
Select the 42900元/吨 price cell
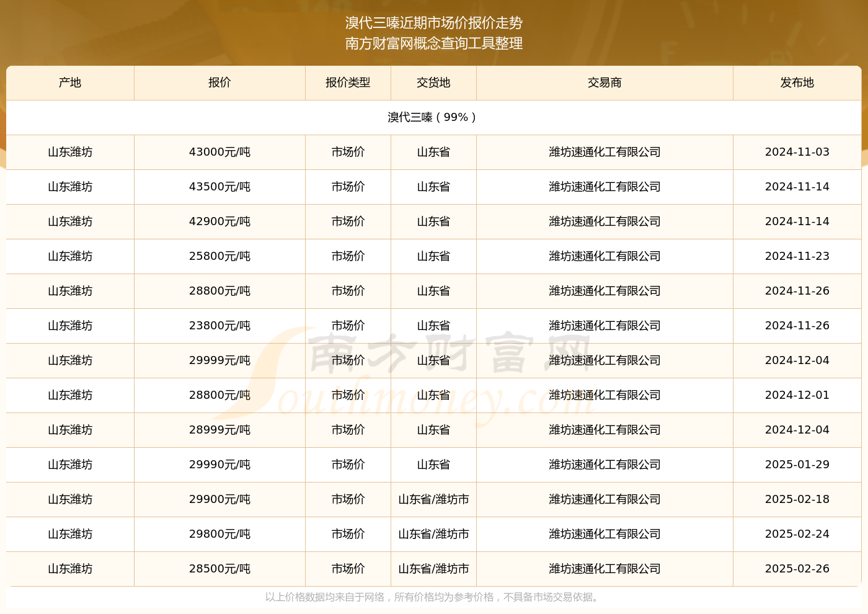pyautogui.click(x=219, y=221)
